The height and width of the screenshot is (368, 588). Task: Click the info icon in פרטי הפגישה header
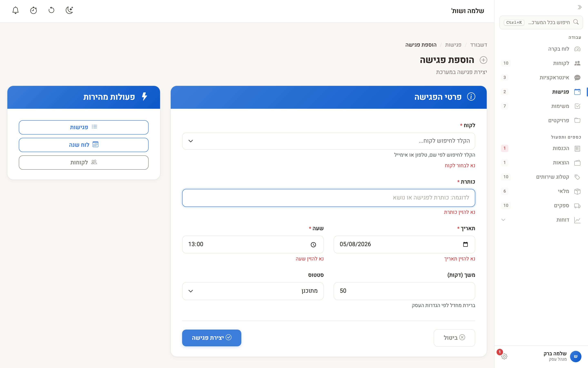[471, 97]
